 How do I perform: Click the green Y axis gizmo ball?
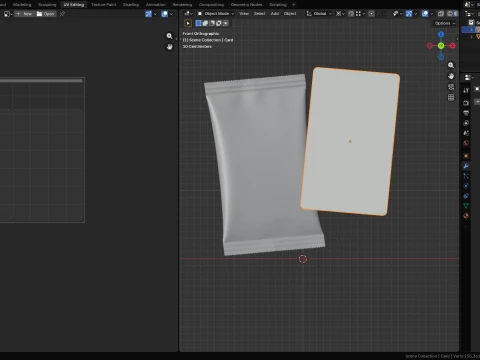tap(441, 46)
